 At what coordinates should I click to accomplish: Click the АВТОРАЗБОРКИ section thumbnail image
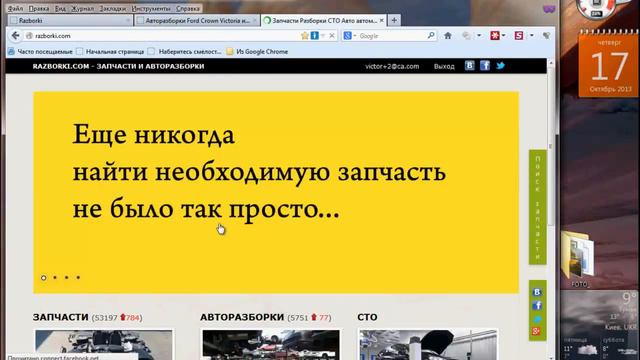pos(271,344)
